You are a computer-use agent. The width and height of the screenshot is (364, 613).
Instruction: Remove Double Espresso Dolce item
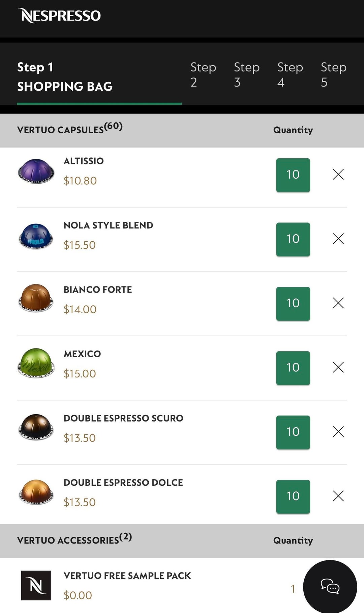[x=338, y=496]
